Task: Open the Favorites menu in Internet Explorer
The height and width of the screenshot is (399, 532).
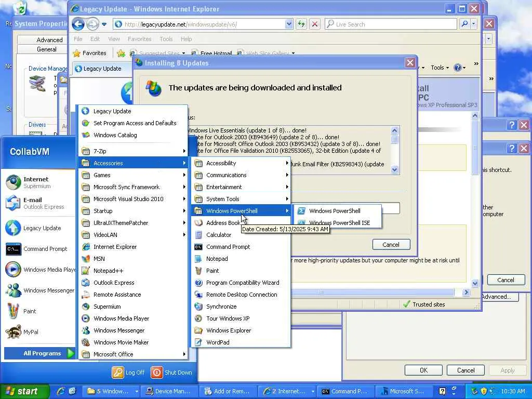Action: [139, 39]
